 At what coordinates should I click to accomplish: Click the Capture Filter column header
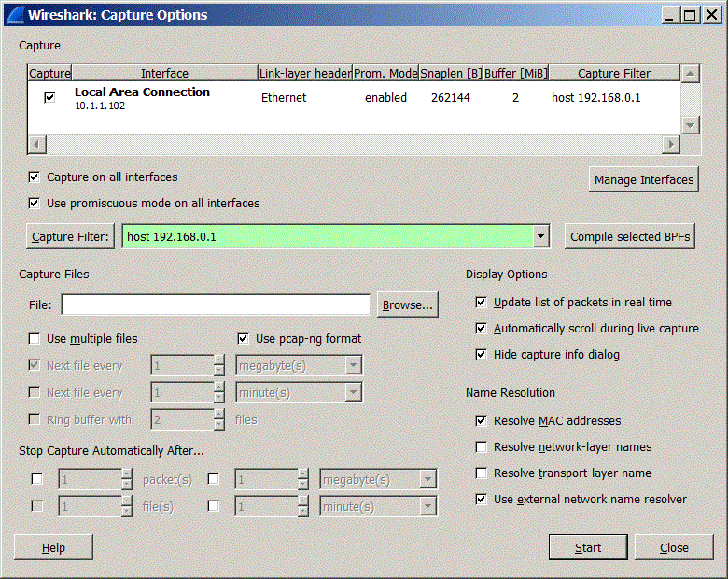pos(613,73)
